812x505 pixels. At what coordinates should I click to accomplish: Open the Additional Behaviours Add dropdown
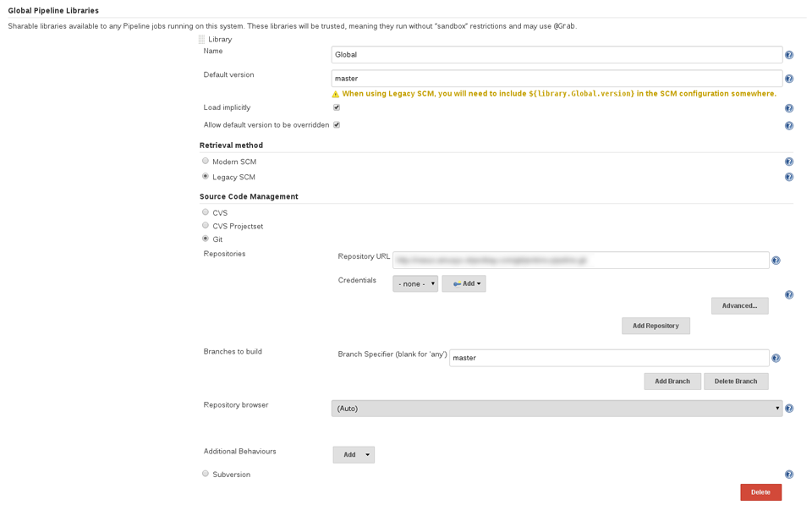click(354, 455)
